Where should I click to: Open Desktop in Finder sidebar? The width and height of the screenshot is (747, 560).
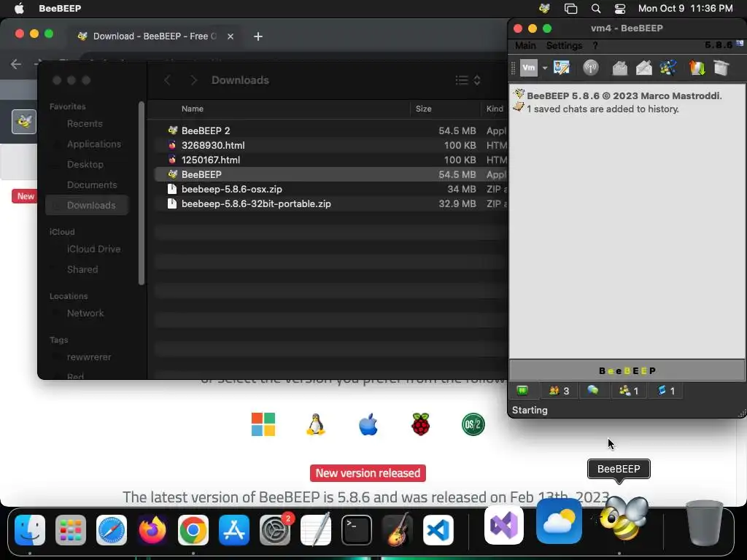85,165
